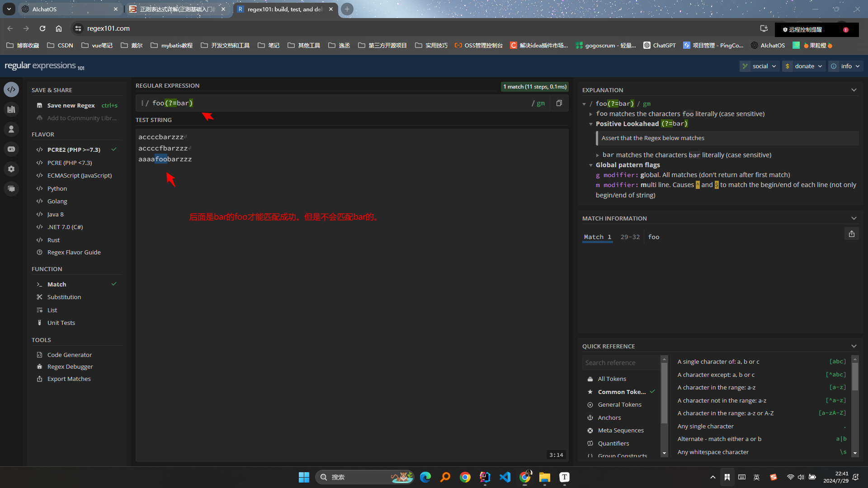868x488 pixels.
Task: Open the regex quiz gamepad icon
Action: (x=11, y=149)
